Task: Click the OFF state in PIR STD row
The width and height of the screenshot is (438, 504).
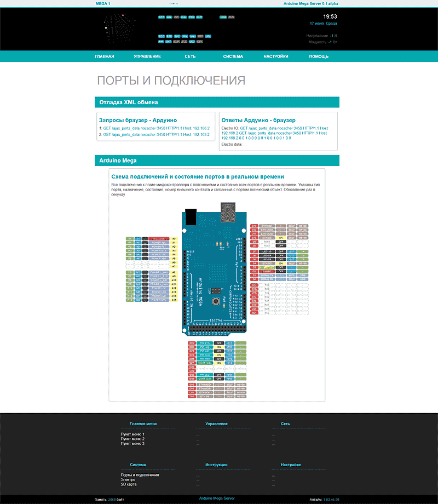Action: coord(219,343)
